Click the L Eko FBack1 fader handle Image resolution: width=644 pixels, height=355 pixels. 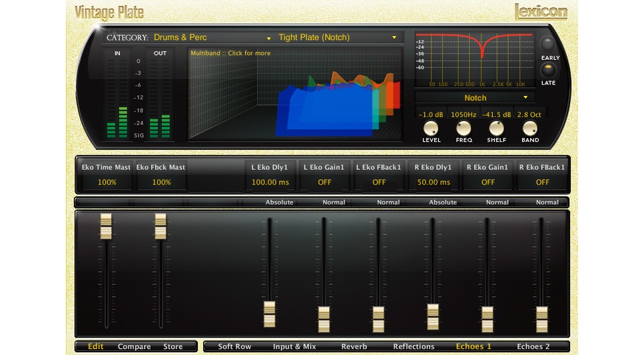(x=378, y=319)
